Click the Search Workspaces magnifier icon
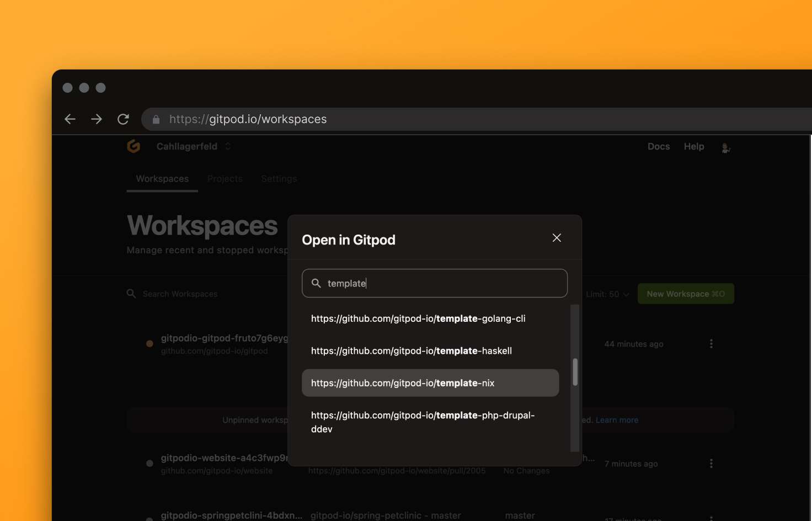Viewport: 812px width, 521px height. [x=131, y=294]
